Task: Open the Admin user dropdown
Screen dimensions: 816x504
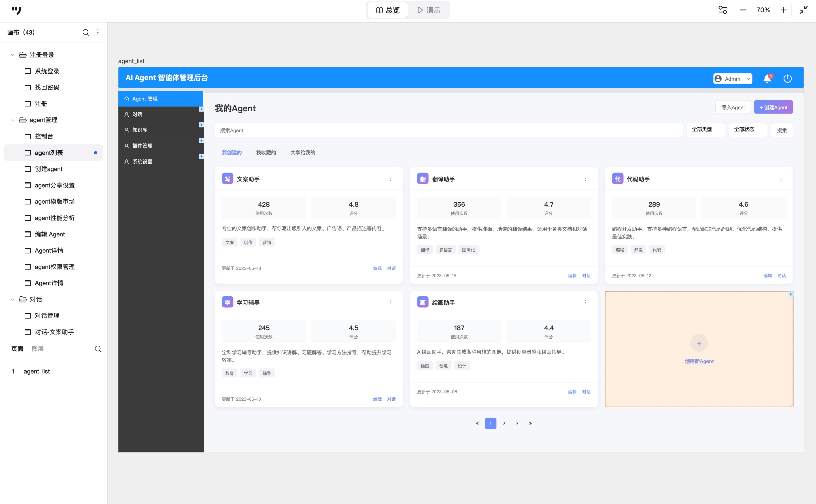Action: [732, 79]
